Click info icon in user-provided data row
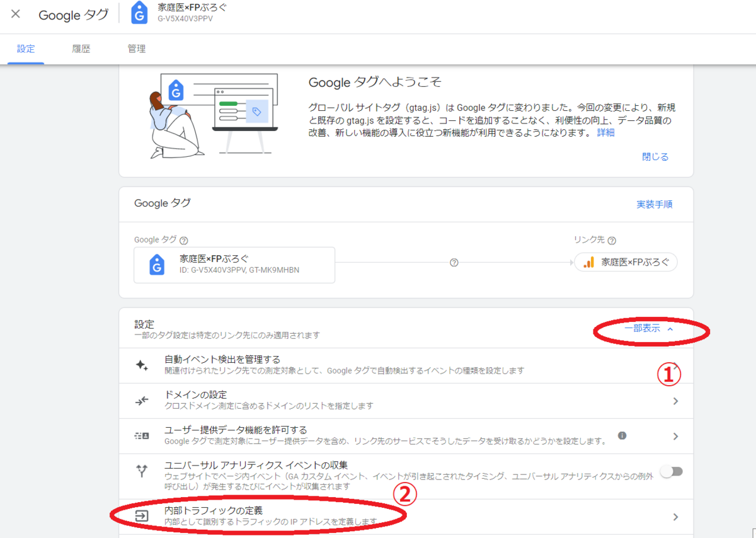Viewport: 756px width, 538px height. (622, 435)
